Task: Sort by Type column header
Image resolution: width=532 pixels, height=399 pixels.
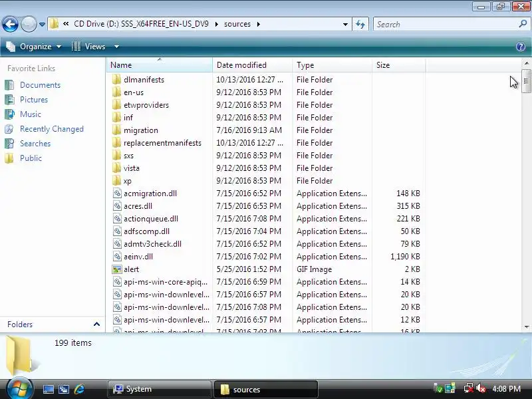Action: [332, 65]
